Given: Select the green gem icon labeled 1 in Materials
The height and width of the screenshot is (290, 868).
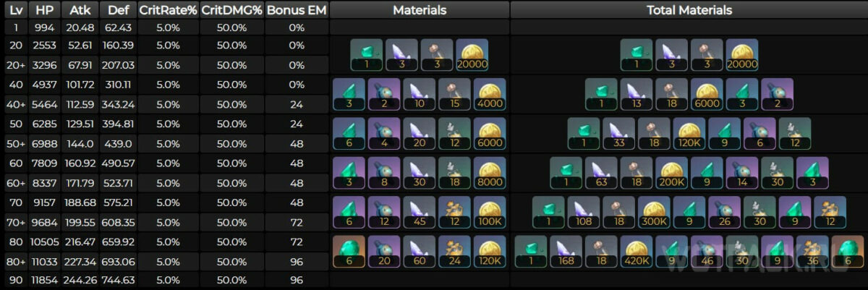Looking at the screenshot, I should coord(366,55).
